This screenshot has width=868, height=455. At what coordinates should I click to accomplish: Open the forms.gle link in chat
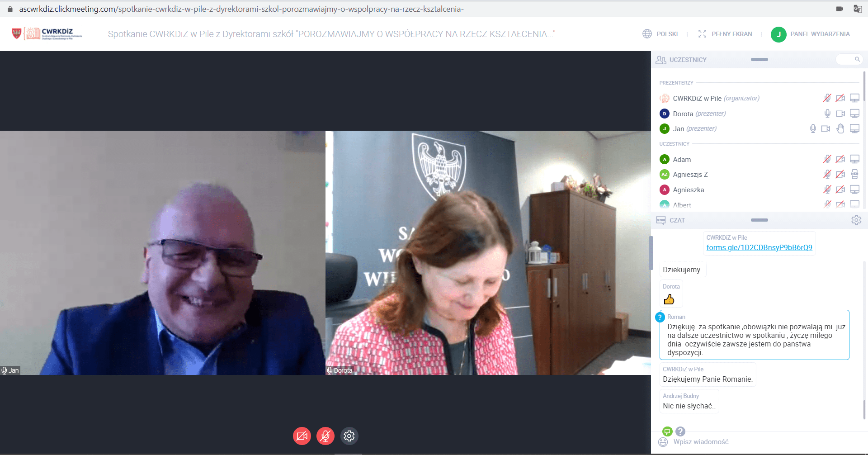(759, 247)
